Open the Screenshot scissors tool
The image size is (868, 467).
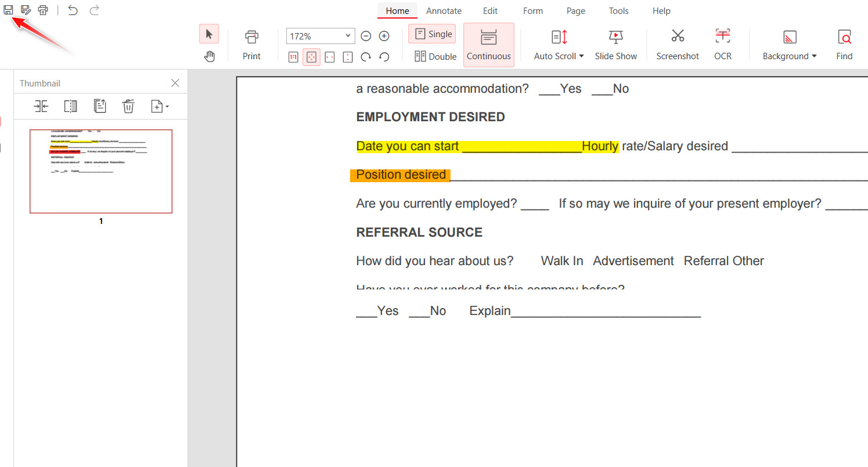(678, 45)
